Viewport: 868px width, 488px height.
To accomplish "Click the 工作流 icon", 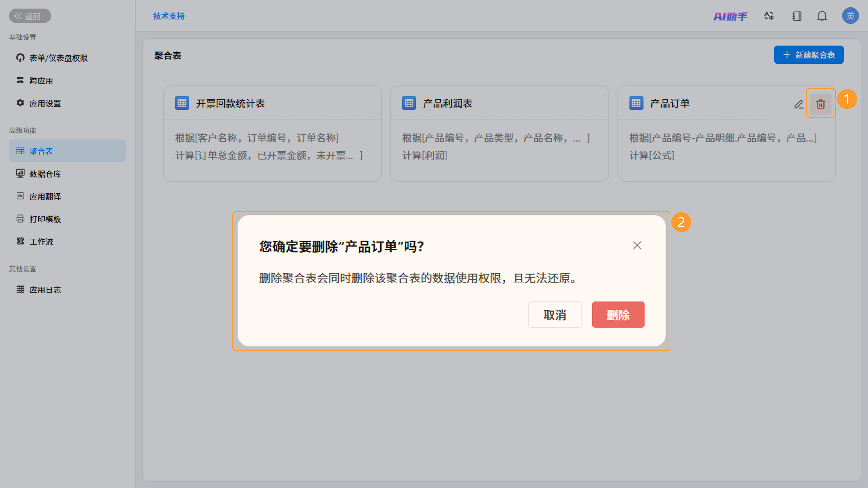I will [20, 241].
